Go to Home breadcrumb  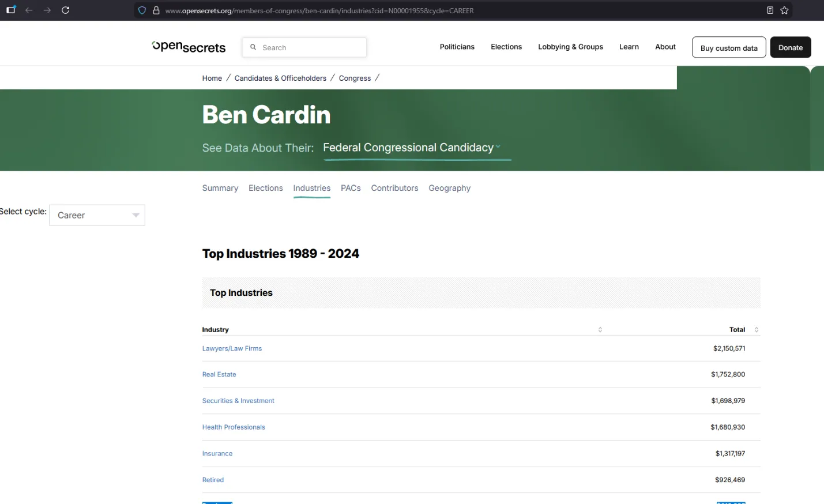point(212,78)
